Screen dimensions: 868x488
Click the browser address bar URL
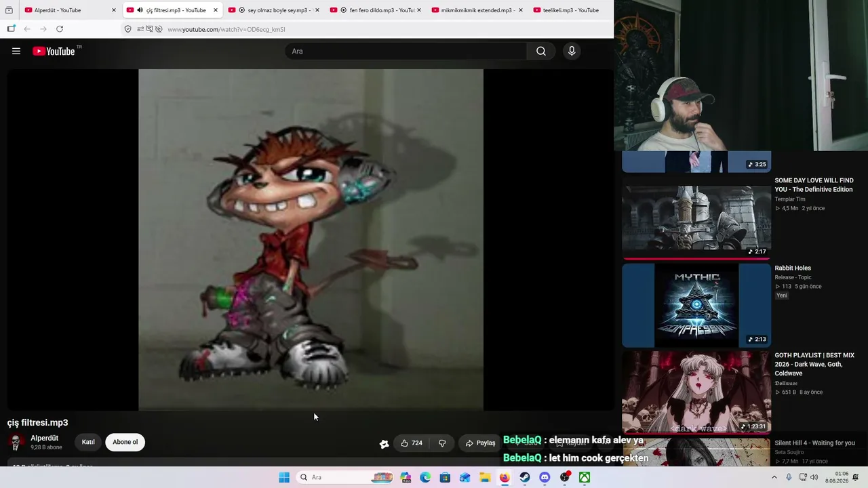click(x=226, y=29)
